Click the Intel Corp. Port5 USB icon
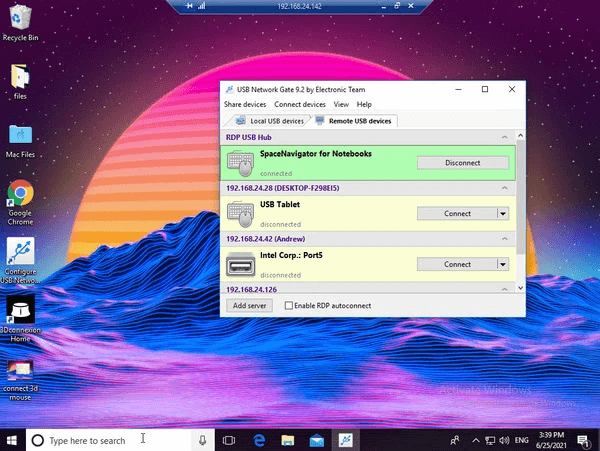Viewport: 600px width, 451px height. point(240,264)
